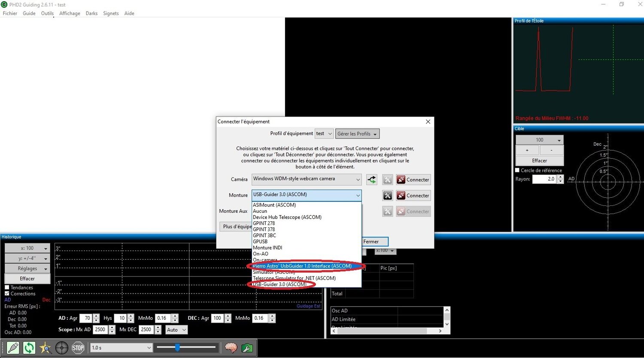Screen dimensions: 644x358
Task: Enable Cercle de référence checkbox
Action: [517, 170]
